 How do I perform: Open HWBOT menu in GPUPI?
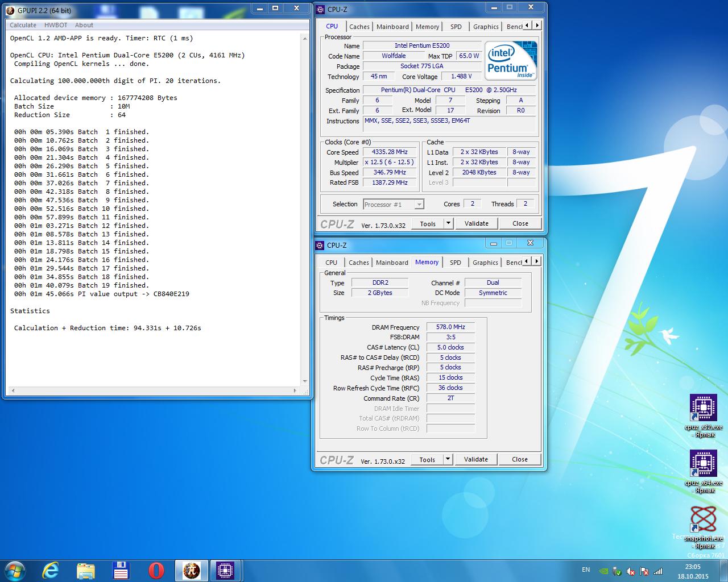click(56, 25)
